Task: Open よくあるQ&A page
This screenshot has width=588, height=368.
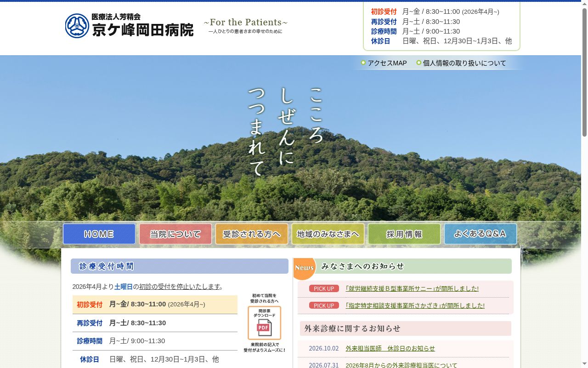Action: [x=481, y=234]
